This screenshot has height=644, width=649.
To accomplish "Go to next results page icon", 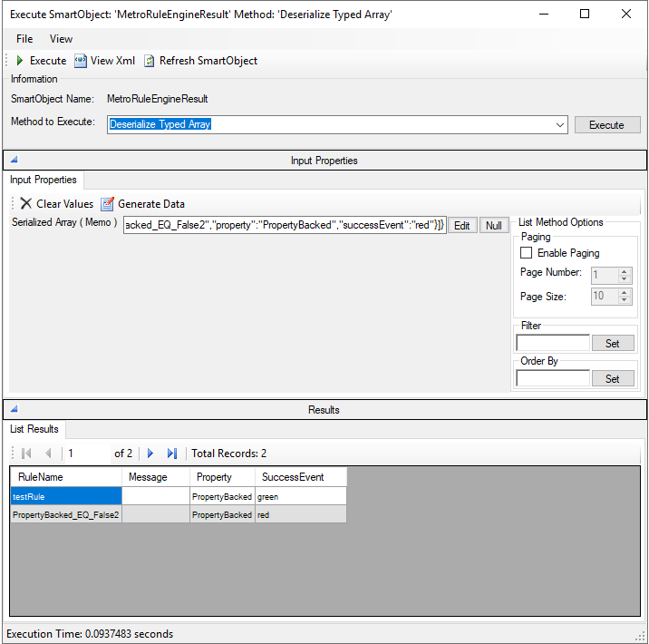I will tap(150, 454).
